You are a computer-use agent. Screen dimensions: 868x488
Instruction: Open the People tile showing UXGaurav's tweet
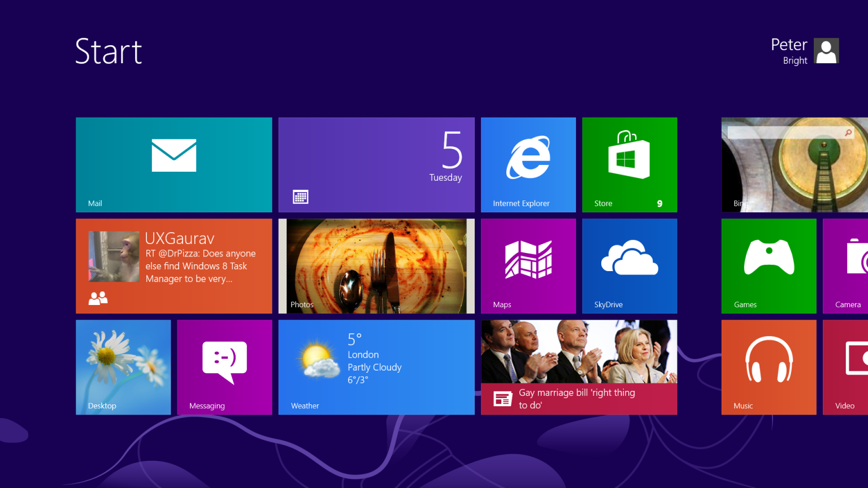(x=173, y=265)
